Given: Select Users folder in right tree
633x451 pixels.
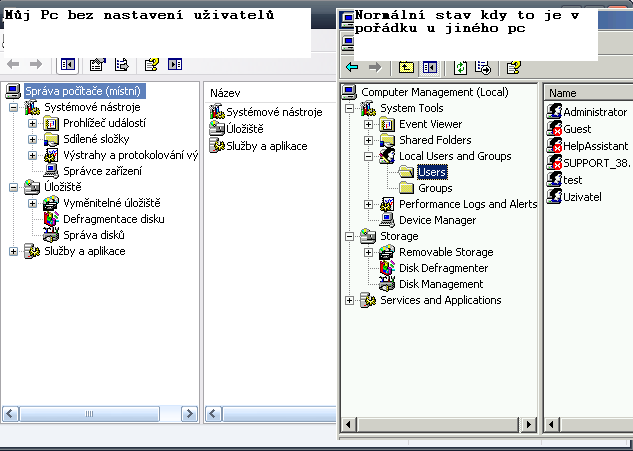Looking at the screenshot, I should 432,172.
